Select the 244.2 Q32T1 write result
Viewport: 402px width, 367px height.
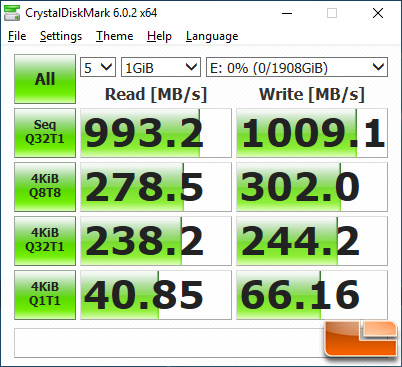312,241
